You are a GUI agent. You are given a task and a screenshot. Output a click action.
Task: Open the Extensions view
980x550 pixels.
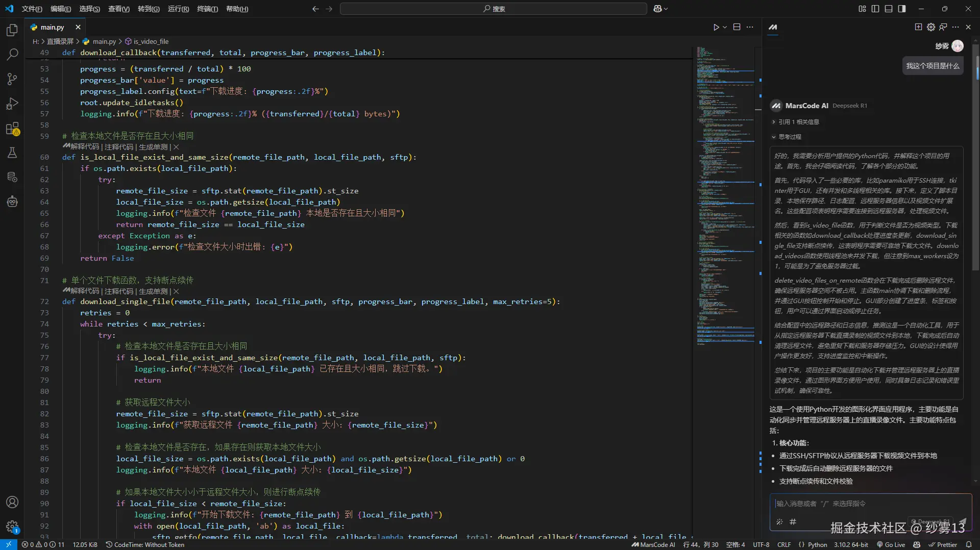[12, 129]
